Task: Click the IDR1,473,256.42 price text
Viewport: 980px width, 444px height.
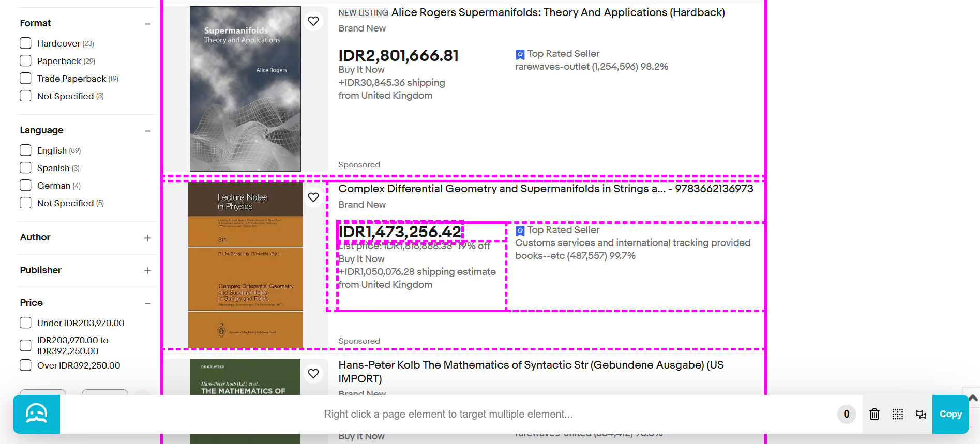Action: (x=400, y=232)
